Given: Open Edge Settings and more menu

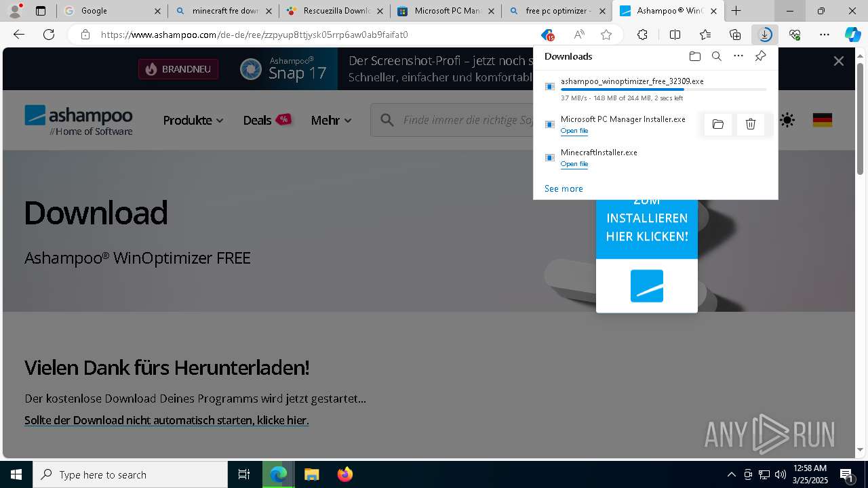Looking at the screenshot, I should point(825,35).
